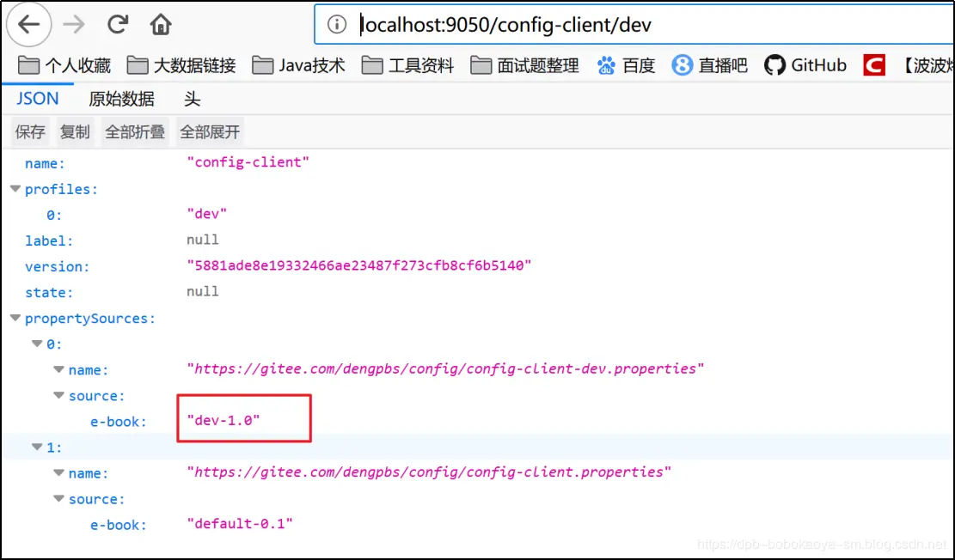Image resolution: width=955 pixels, height=560 pixels.
Task: Focus the address bar showing localhost:9050/config-client/dev
Action: pos(634,24)
